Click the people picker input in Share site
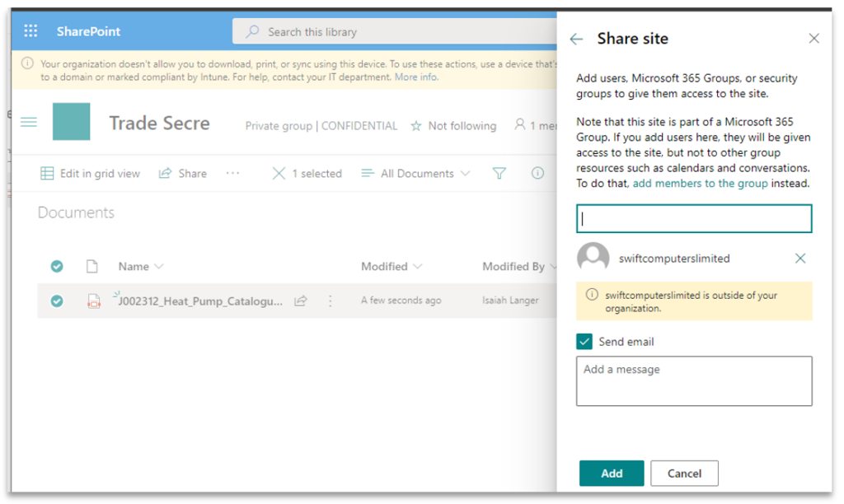This screenshot has width=844, height=504. pos(694,218)
